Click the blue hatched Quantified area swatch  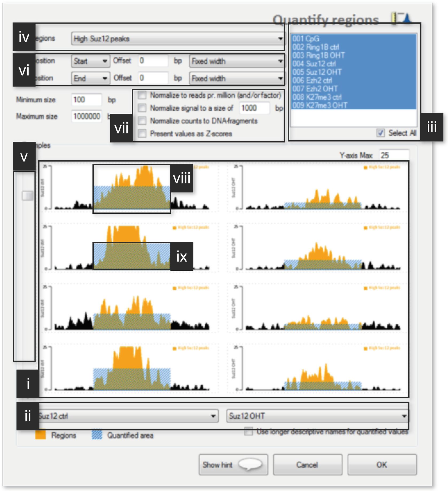coord(97,435)
